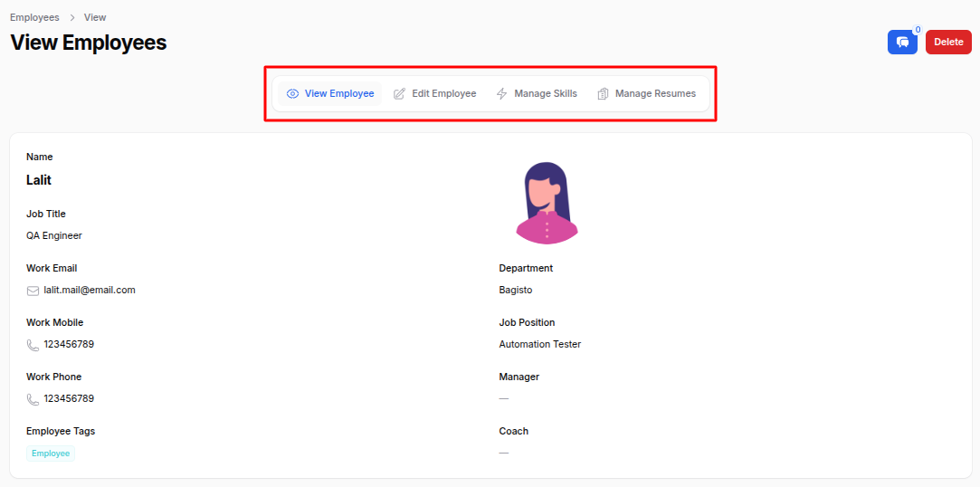Select the Manage Resumes tab
Viewport: 980px width, 487px height.
point(655,94)
